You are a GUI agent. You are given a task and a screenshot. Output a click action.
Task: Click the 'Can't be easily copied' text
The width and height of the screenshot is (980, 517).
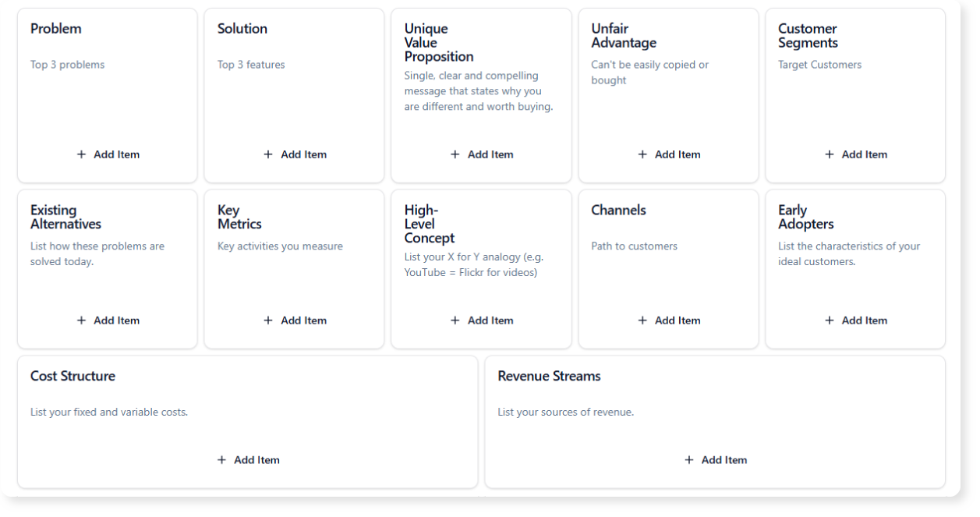[x=650, y=73]
